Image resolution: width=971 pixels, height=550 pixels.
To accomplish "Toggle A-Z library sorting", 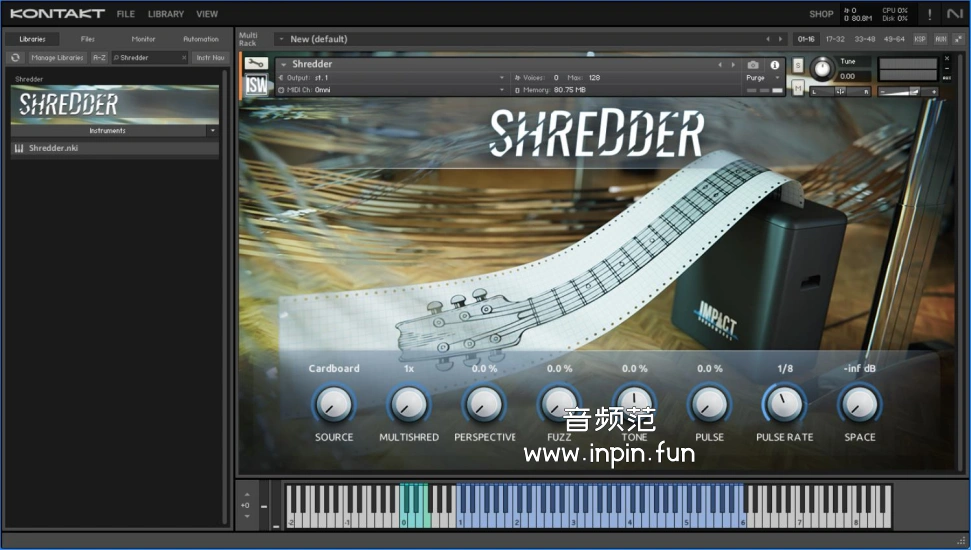I will (99, 58).
